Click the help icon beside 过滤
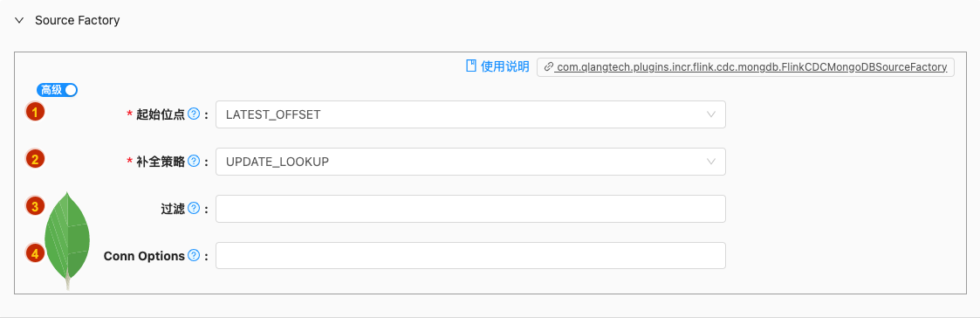 pos(194,209)
